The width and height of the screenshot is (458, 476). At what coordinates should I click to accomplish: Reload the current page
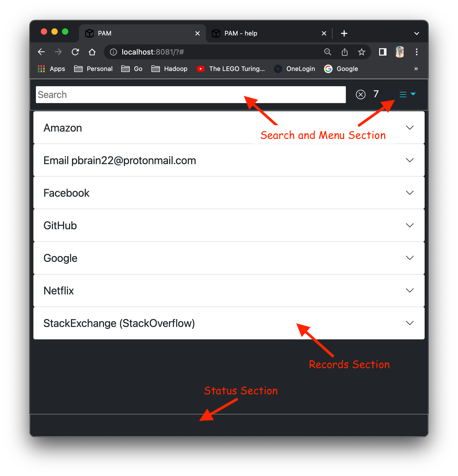point(75,52)
